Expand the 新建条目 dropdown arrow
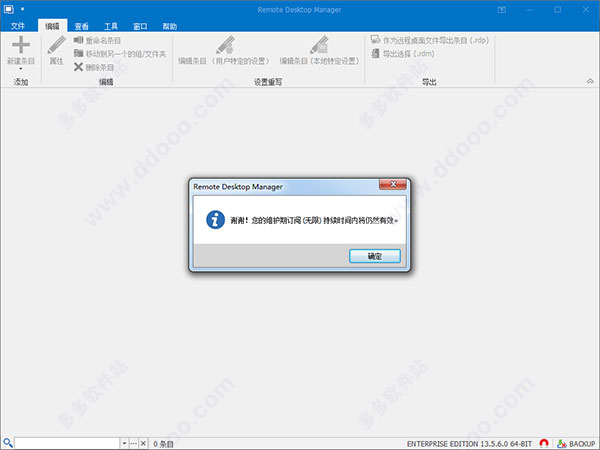The image size is (600, 450). [x=21, y=69]
